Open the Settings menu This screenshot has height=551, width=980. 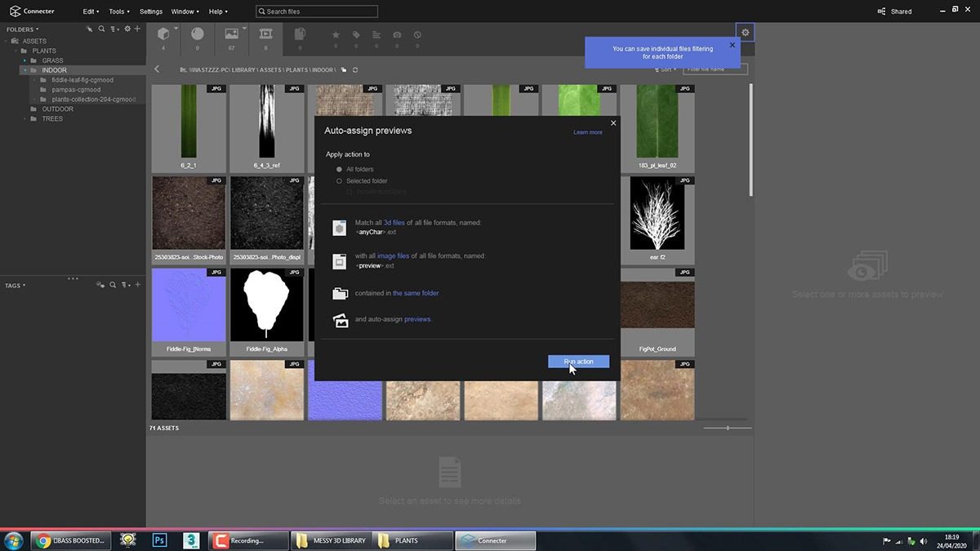click(x=151, y=11)
